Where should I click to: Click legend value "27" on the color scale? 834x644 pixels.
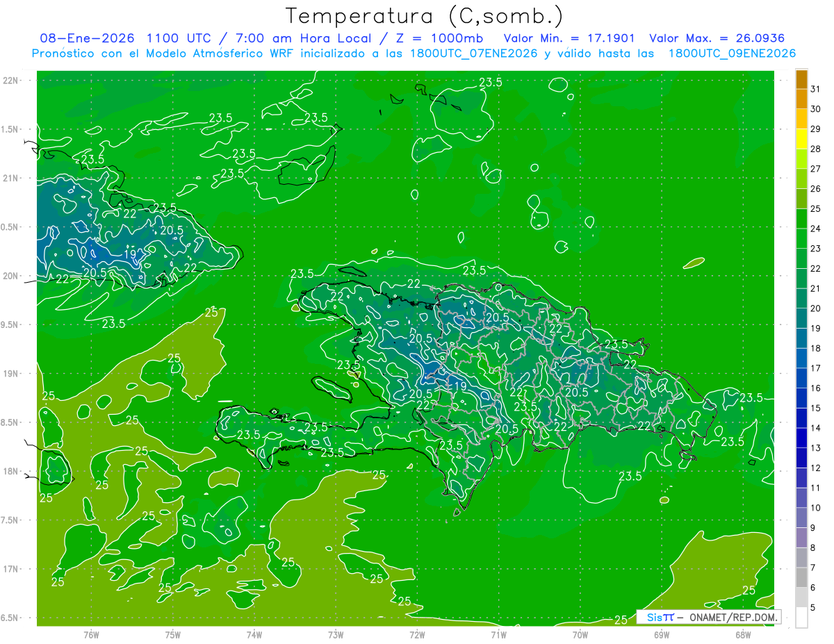tap(816, 169)
